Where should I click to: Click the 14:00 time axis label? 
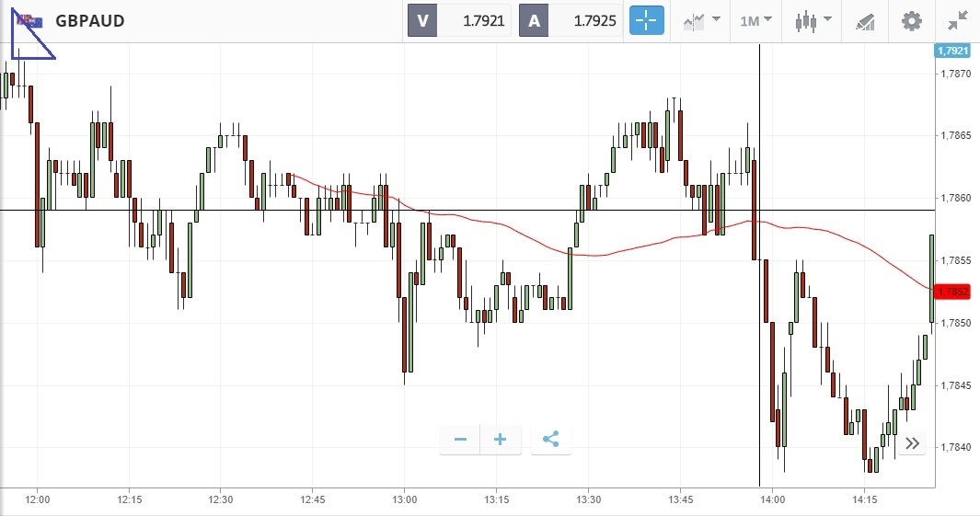coord(772,499)
